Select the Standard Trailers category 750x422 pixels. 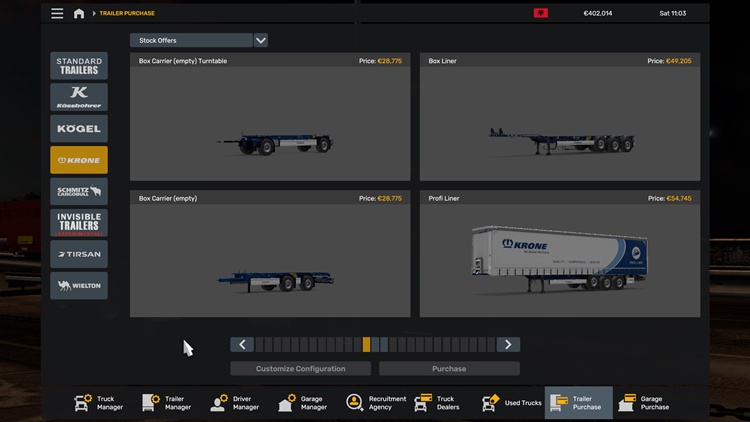click(79, 66)
